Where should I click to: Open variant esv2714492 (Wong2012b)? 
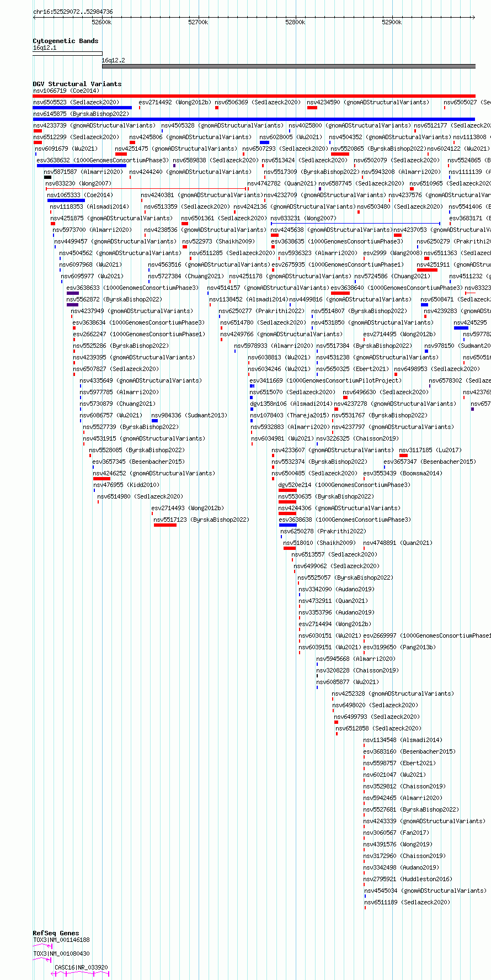175,102
